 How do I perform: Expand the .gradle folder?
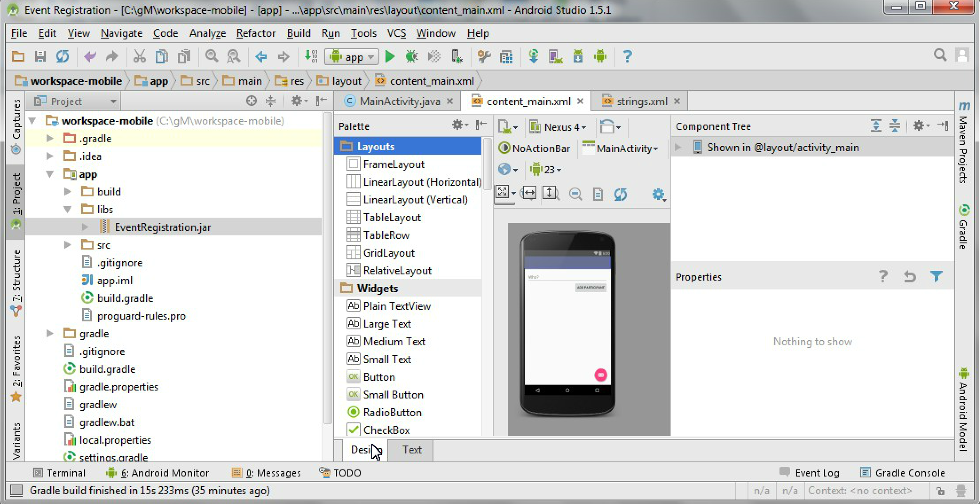[x=50, y=139]
